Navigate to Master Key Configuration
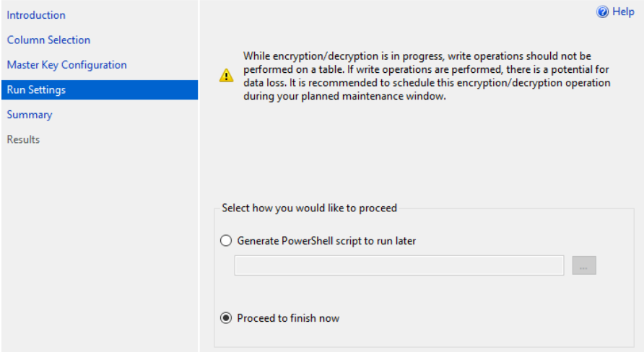 click(x=67, y=65)
